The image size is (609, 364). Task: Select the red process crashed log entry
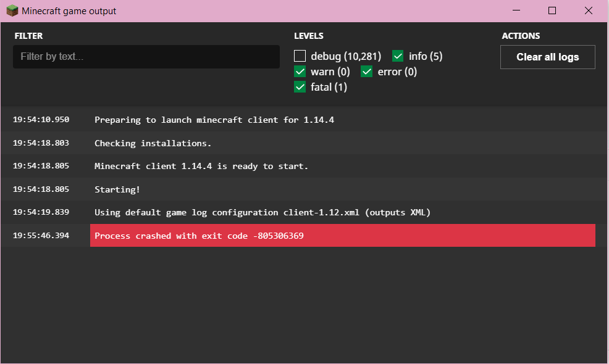pyautogui.click(x=342, y=236)
